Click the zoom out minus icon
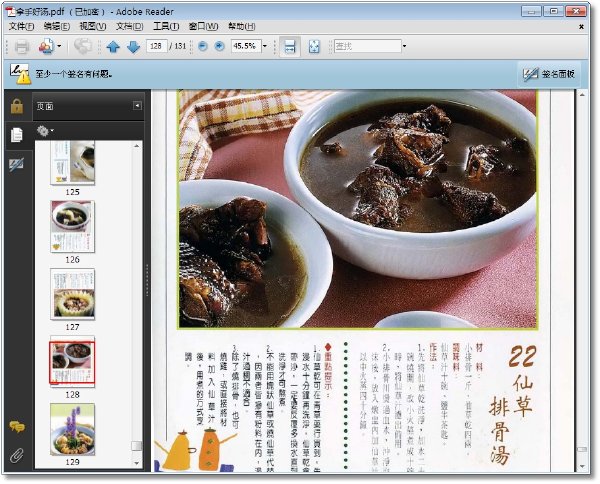 coord(203,46)
